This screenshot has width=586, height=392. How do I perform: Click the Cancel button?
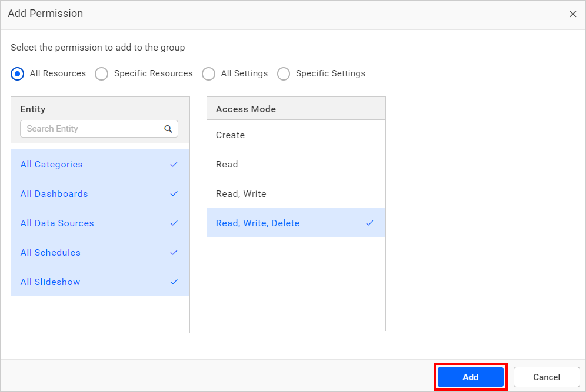[546, 377]
